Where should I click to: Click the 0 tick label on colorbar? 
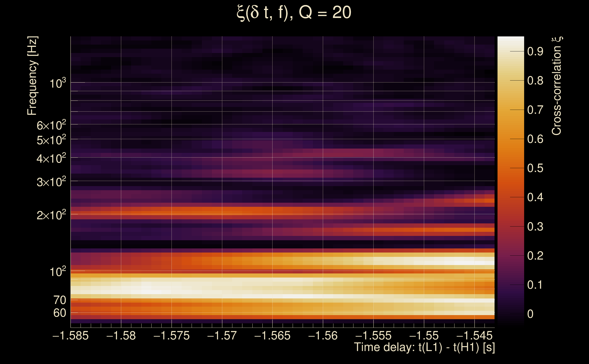530,314
